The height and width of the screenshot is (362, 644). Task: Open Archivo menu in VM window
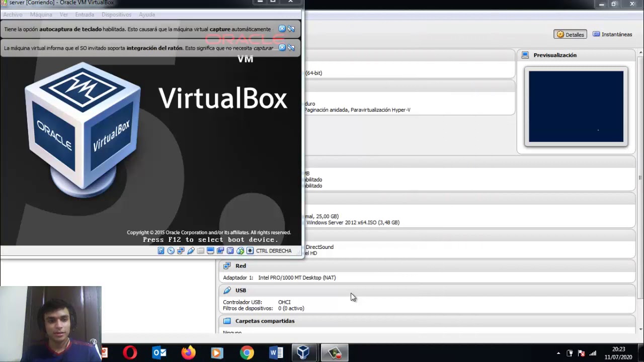(13, 15)
